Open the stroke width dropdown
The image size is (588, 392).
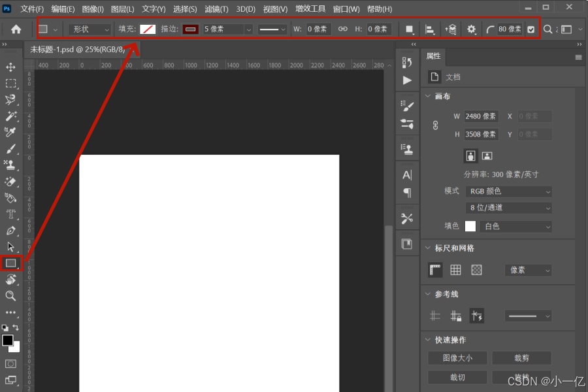pos(249,29)
